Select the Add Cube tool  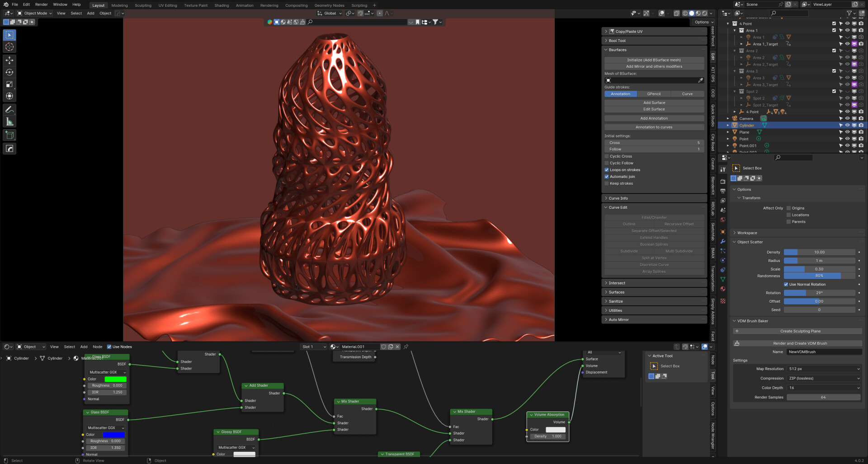[x=9, y=135]
